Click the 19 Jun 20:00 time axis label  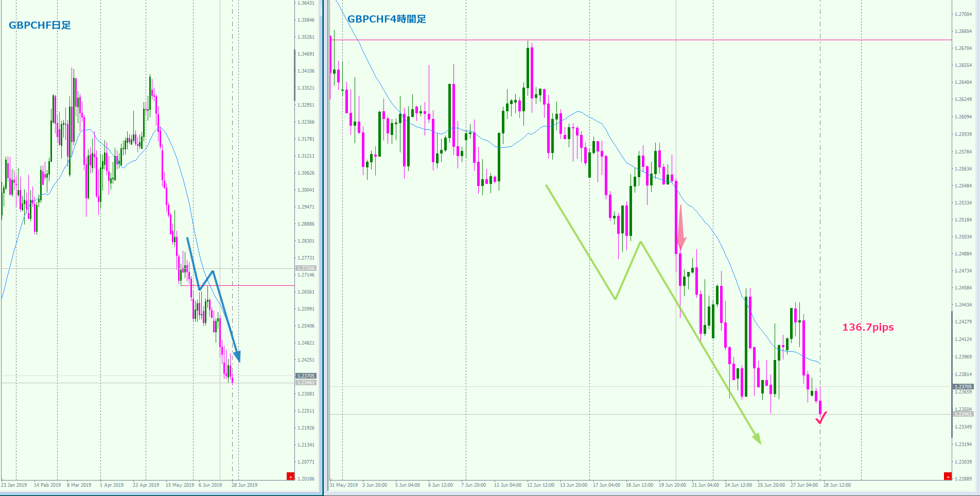pyautogui.click(x=672, y=485)
